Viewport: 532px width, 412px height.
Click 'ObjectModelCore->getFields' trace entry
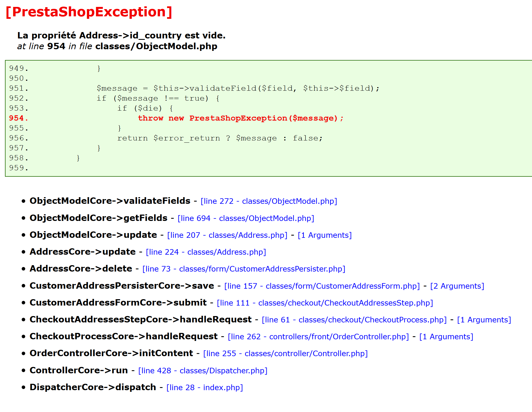(98, 218)
